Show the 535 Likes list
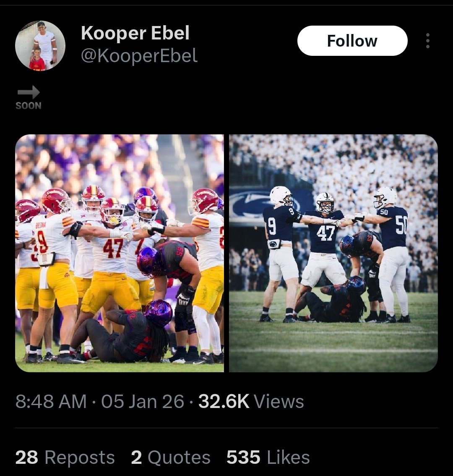The image size is (453, 476). (268, 457)
